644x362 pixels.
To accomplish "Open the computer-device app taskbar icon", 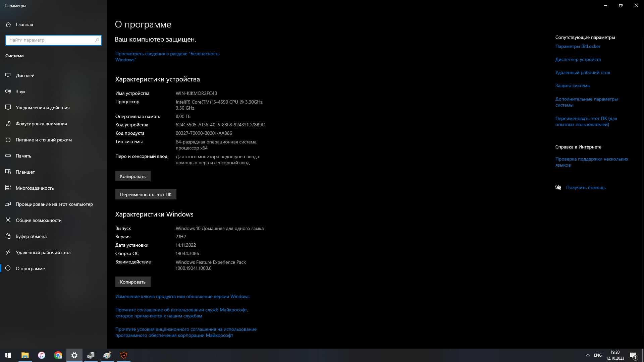I will [x=91, y=355].
